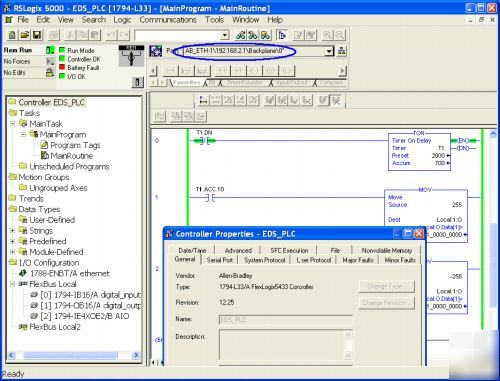
Task: Click the Copy toolbar icon
Action: 83,35
